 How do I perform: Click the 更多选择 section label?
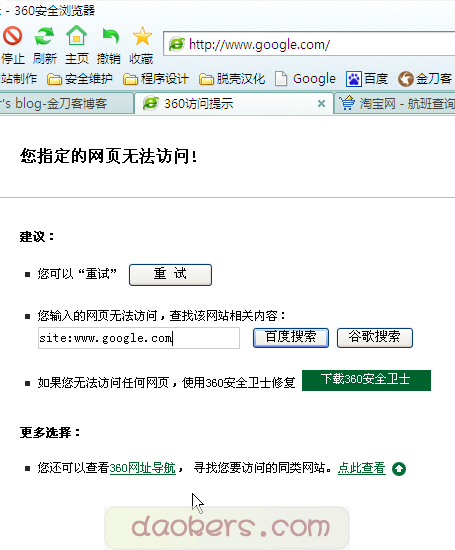tap(50, 432)
